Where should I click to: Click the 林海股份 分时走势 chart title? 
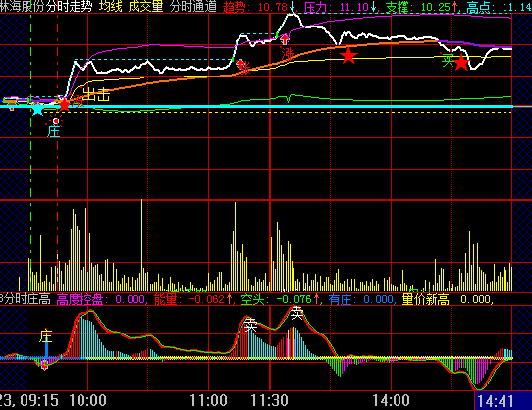46,7
